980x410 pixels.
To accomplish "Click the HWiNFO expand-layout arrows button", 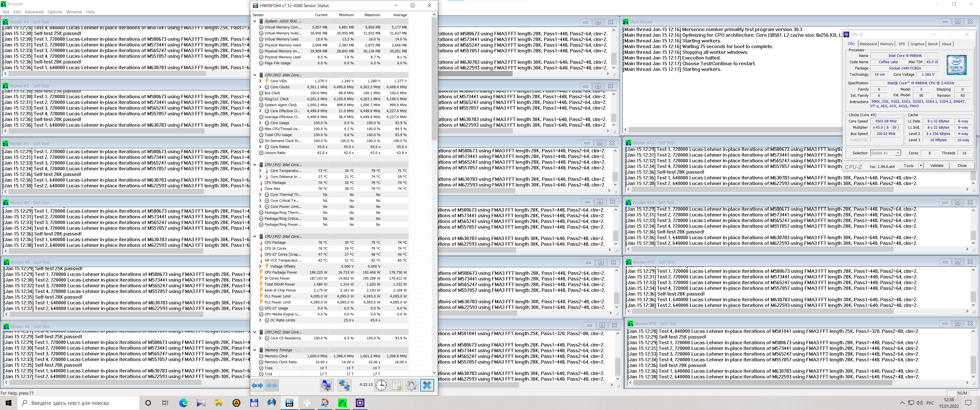I will tap(257, 385).
